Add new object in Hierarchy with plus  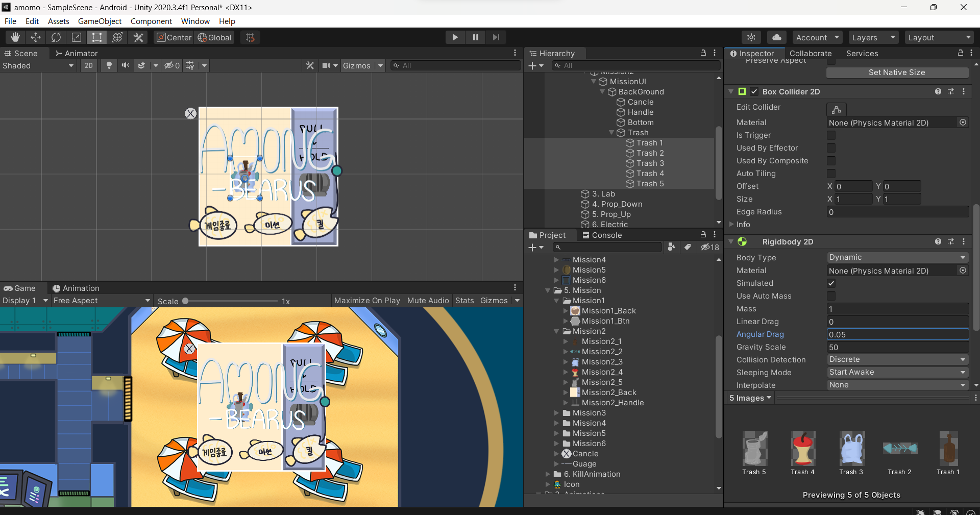coord(535,65)
